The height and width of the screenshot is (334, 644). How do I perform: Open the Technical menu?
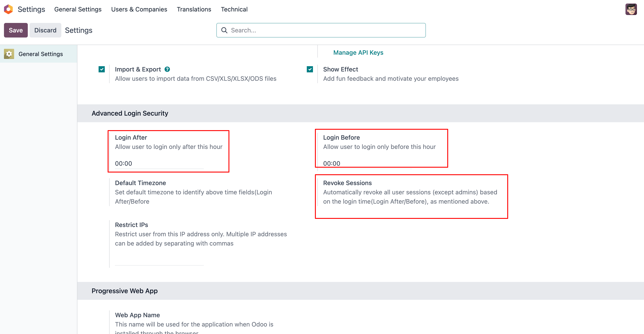(x=234, y=9)
